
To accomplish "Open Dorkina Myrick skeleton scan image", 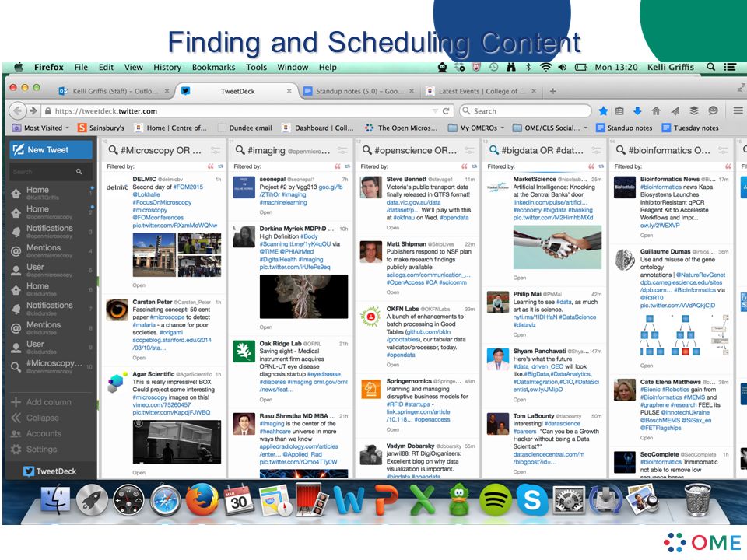I will tap(303, 296).
